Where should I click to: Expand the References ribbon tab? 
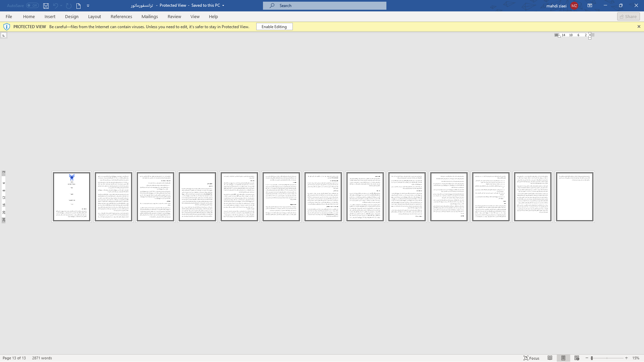coord(122,16)
